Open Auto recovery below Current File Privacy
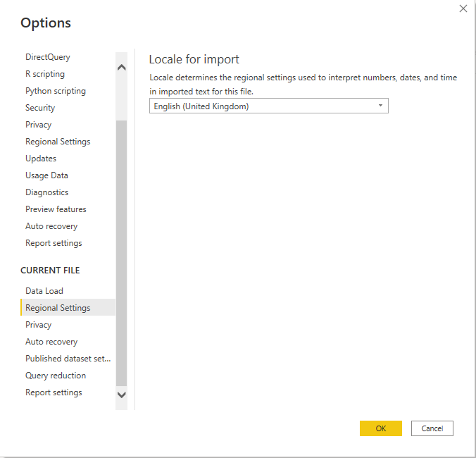This screenshot has height=458, width=476. tap(51, 342)
